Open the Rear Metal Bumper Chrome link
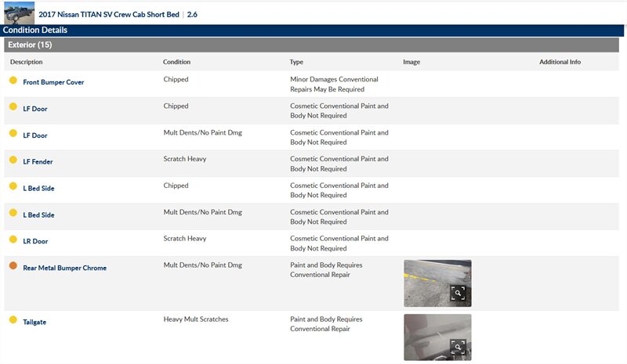This screenshot has height=364, width=627. tap(64, 268)
